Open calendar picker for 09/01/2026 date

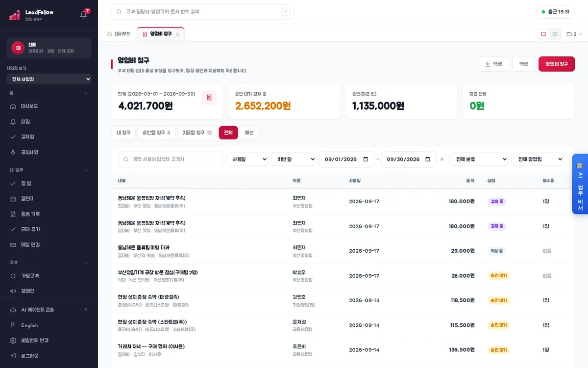[x=366, y=159]
